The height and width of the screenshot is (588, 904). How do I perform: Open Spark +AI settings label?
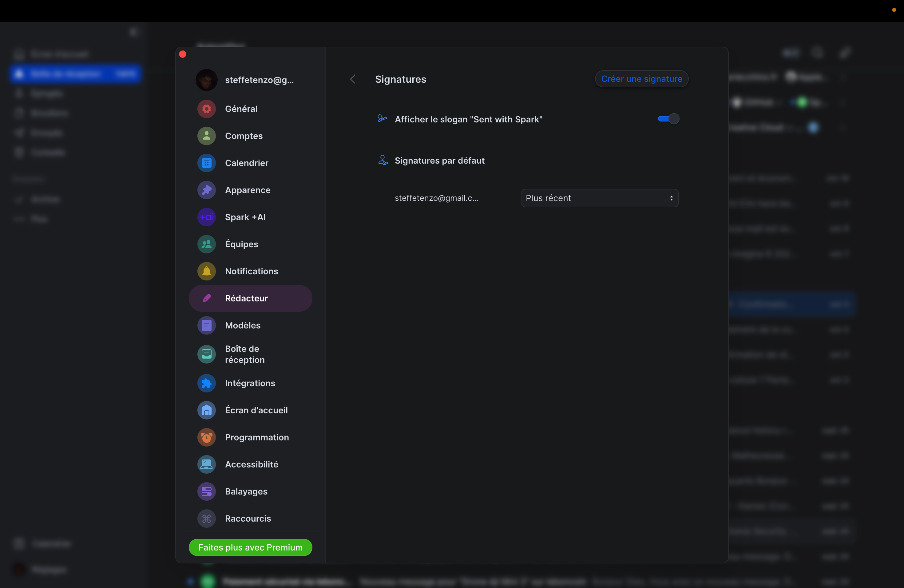(x=245, y=217)
